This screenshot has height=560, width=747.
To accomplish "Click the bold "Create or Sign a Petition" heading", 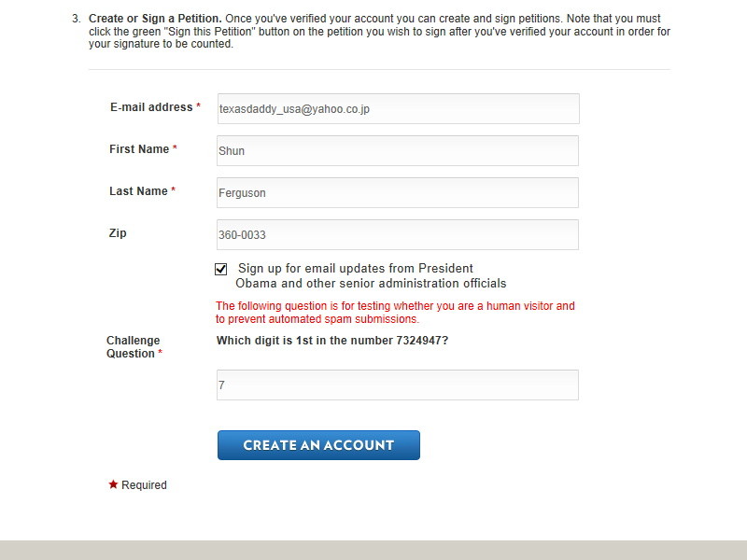I will coord(155,19).
